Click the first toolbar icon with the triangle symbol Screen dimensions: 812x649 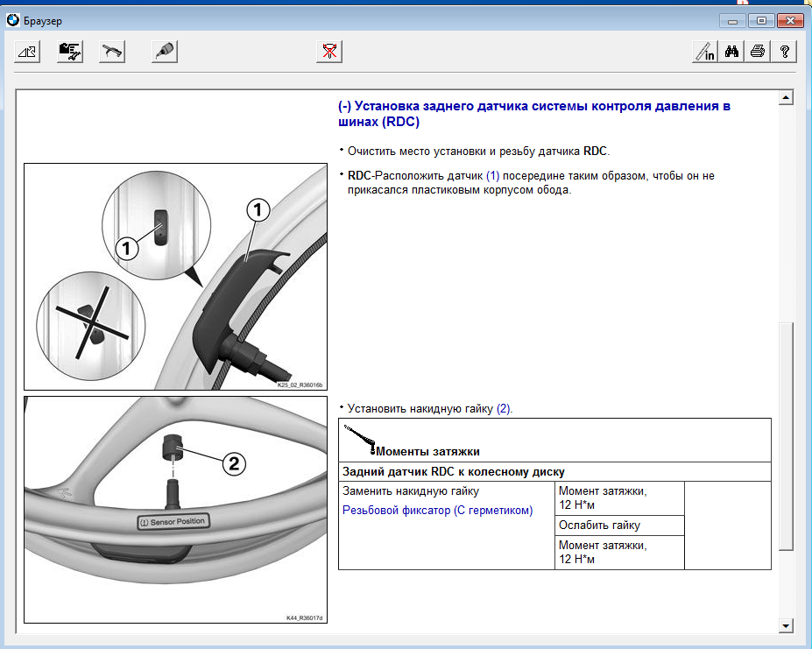point(27,52)
